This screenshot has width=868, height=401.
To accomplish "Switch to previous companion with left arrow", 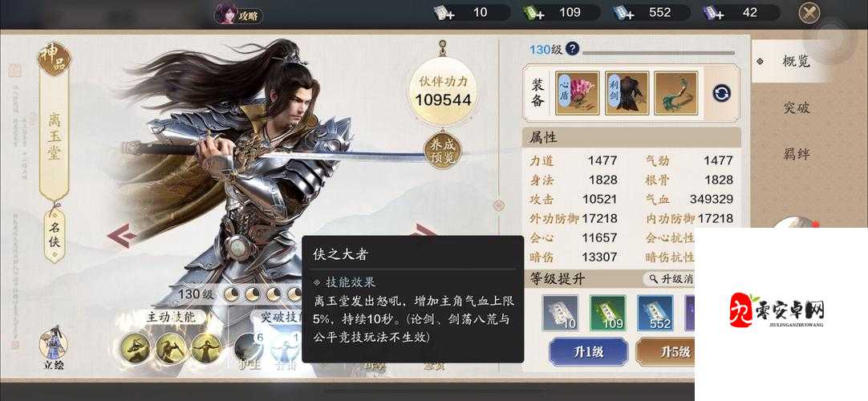I will click(122, 236).
